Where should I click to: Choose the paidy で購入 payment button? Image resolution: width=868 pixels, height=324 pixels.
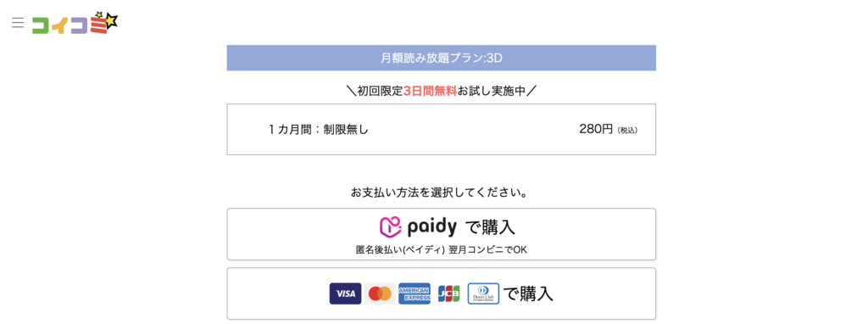[x=441, y=234]
